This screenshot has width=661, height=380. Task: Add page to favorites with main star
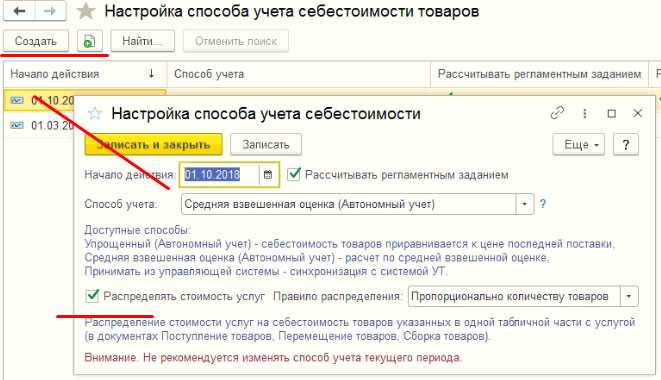(86, 11)
